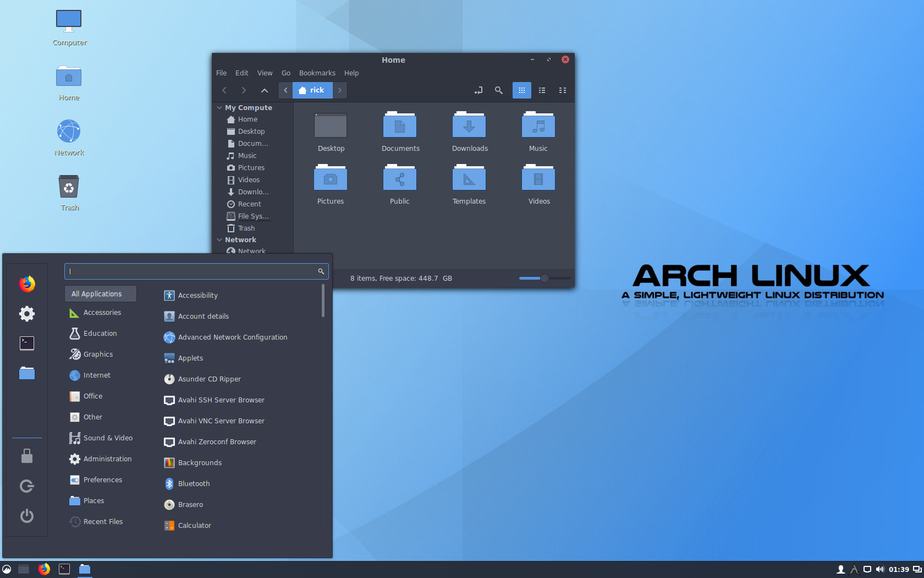Switch file manager to list view

542,90
